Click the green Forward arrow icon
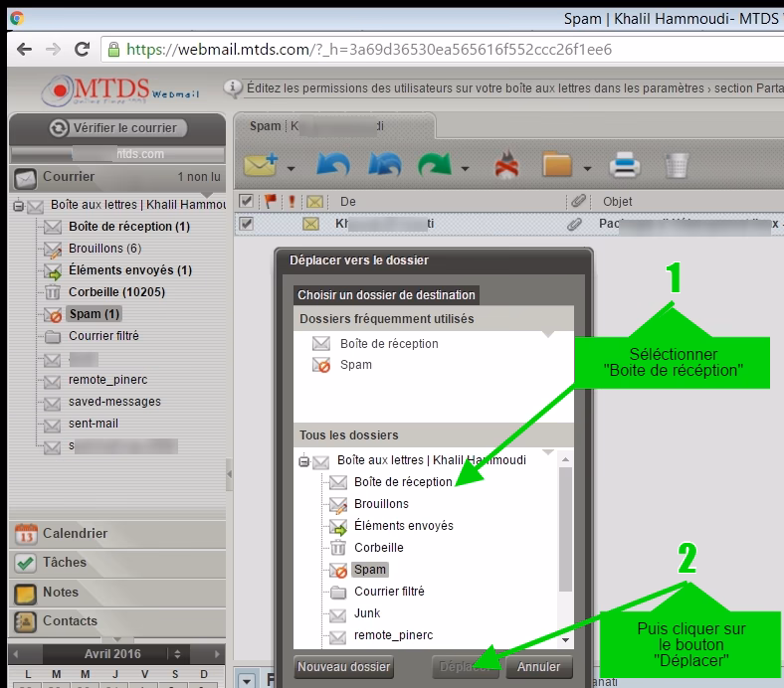The image size is (784, 688). (x=435, y=164)
